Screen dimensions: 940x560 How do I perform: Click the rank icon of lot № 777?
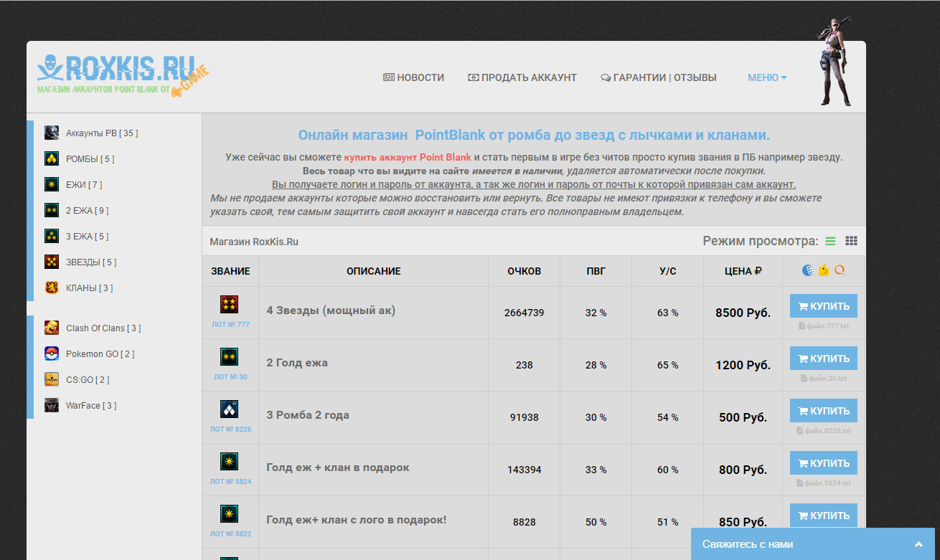[x=230, y=305]
